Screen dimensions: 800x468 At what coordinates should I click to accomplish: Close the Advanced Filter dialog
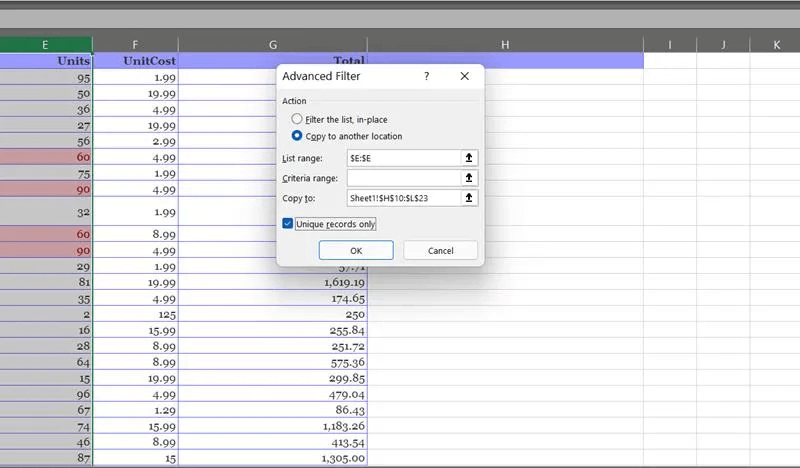tap(464, 76)
